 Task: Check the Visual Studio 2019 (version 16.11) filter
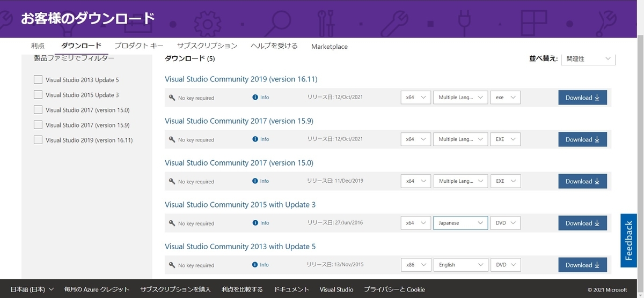38,139
